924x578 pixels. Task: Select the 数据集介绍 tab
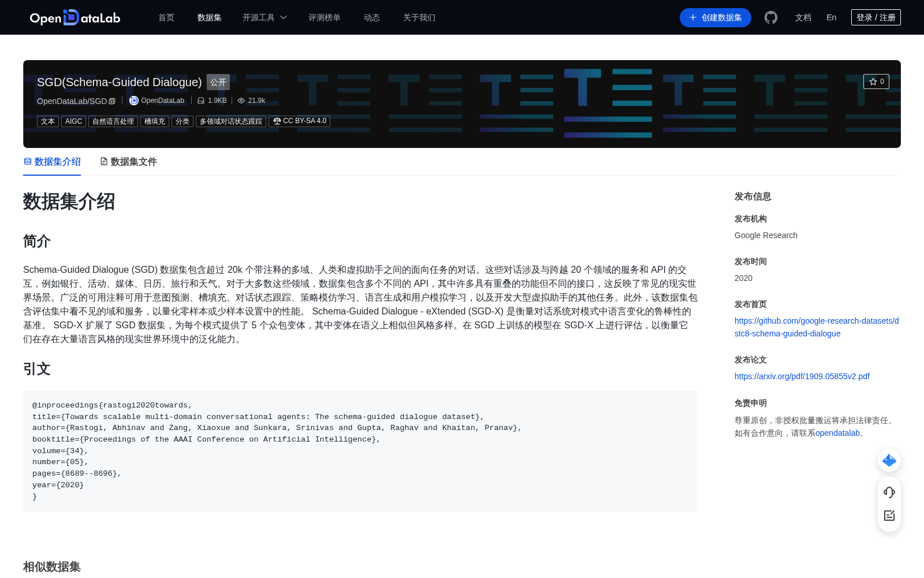click(x=52, y=162)
